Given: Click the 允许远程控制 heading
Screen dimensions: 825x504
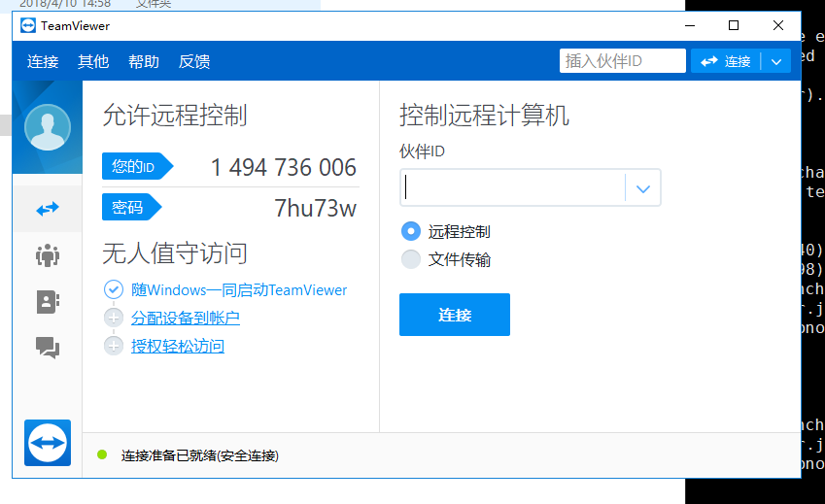Looking at the screenshot, I should tap(175, 116).
